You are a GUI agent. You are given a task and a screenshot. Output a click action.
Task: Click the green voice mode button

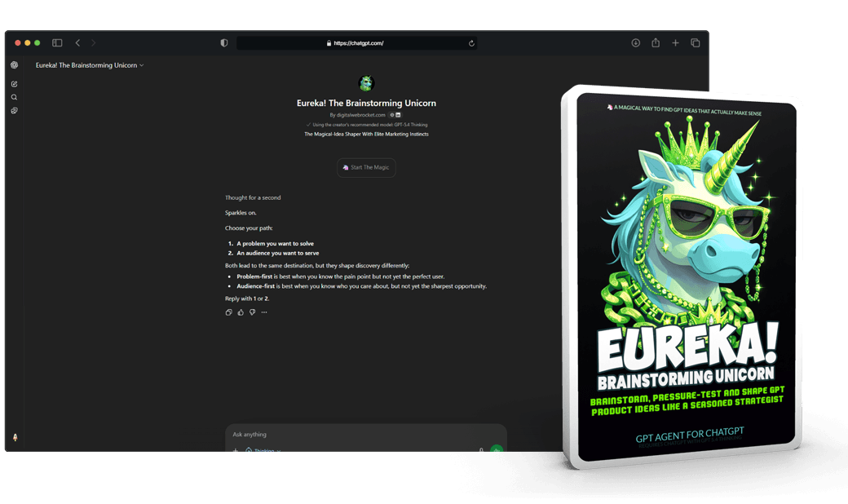click(x=497, y=449)
